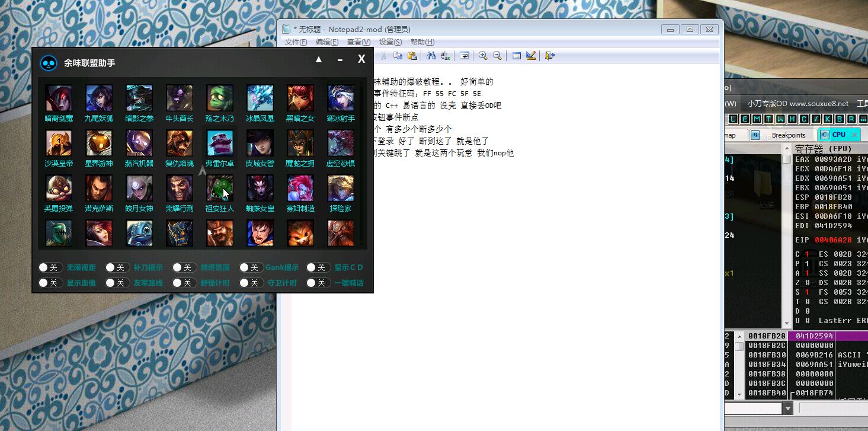The image size is (868, 431).
Task: Click OllyDbg toolbar H handles button
Action: tap(792, 119)
